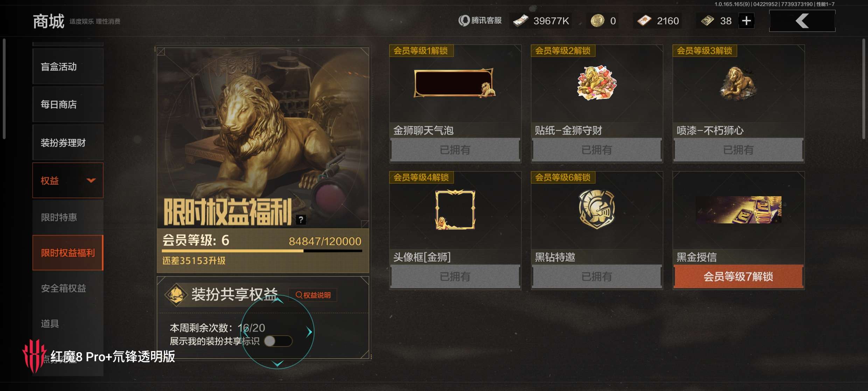Click the 黑金授信 gold card thumbnail
The height and width of the screenshot is (391, 868).
pos(738,210)
